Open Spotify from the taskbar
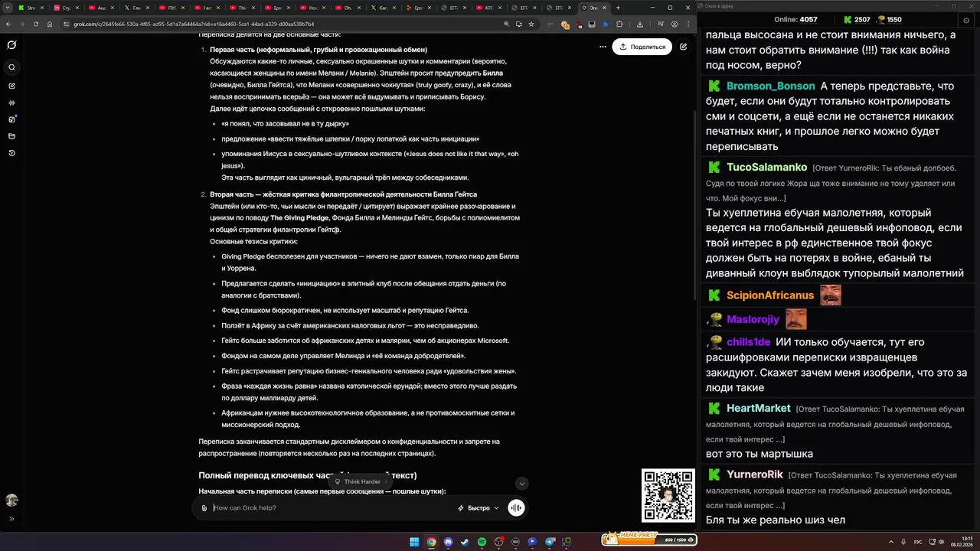 coord(482,542)
